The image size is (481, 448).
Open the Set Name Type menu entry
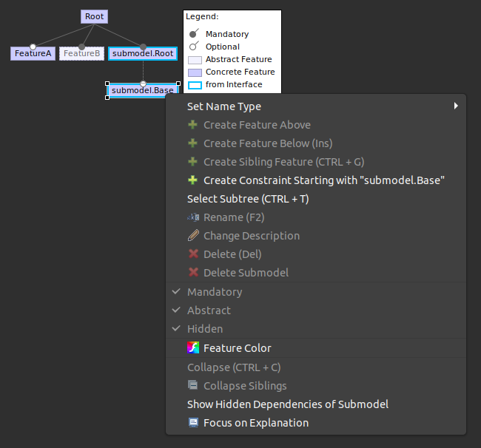(x=316, y=106)
